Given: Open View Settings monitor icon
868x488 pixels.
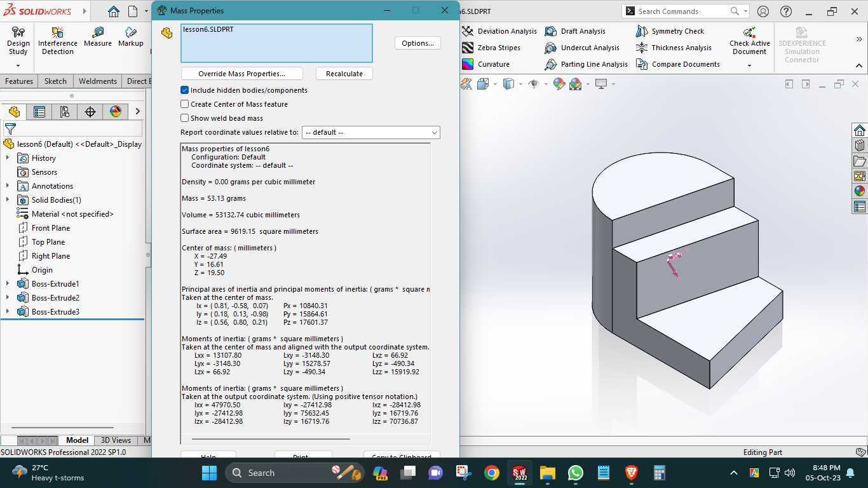Looking at the screenshot, I should coord(600,84).
